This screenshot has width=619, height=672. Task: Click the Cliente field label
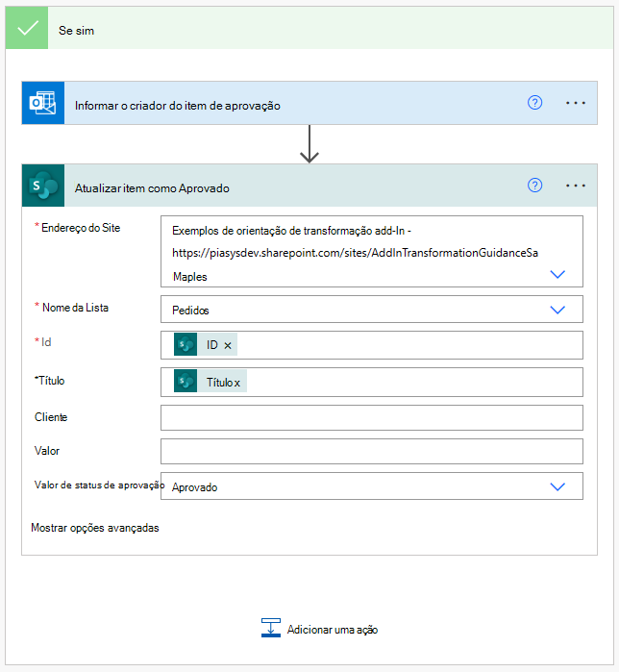pyautogui.click(x=51, y=417)
